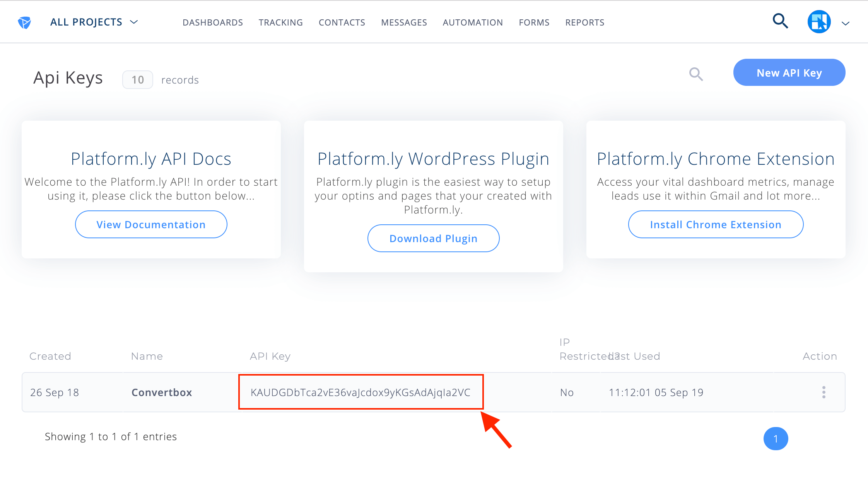Screen dimensions: 868x492
Task: Click the 11:12:01 05 Sep 19 last used value
Action: (x=656, y=392)
